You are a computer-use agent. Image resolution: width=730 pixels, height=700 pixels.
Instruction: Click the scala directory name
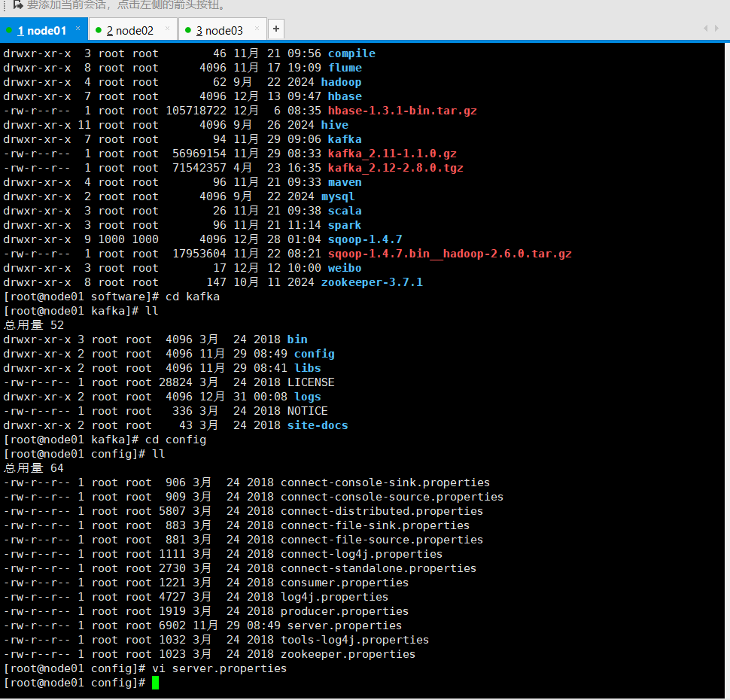[x=345, y=211]
